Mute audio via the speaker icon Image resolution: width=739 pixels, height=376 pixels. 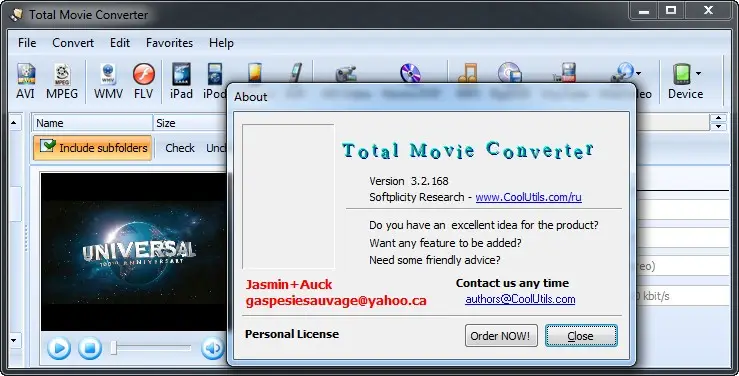click(x=213, y=348)
